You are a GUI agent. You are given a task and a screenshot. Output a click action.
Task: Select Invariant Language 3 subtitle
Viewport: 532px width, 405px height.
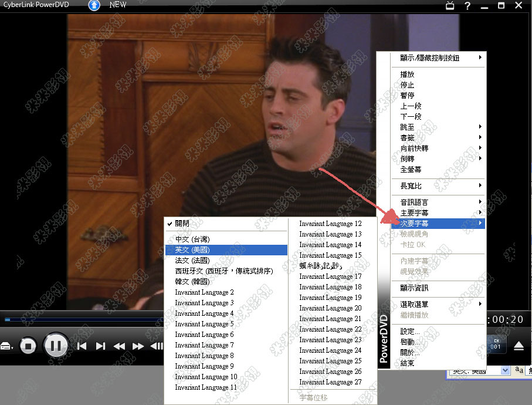coord(226,303)
